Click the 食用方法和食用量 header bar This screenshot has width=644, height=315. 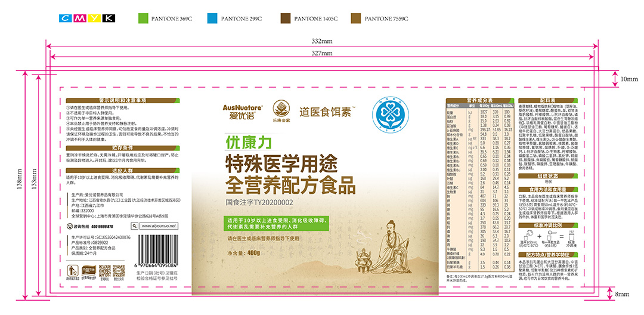(548, 190)
